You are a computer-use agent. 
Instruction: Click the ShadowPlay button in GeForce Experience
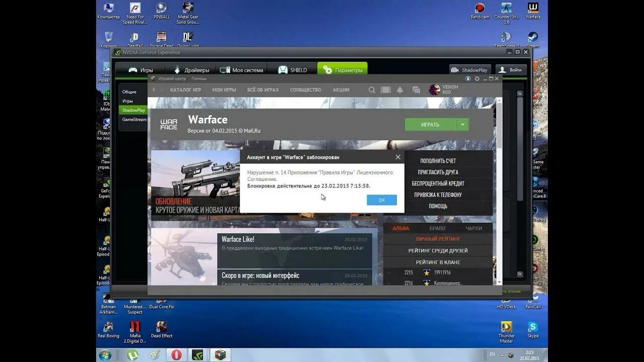click(x=469, y=70)
